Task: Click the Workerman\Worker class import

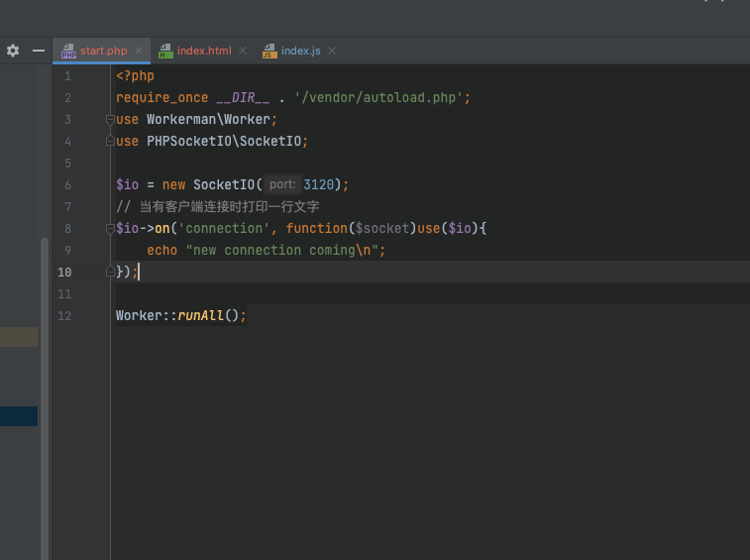Action: tap(208, 120)
